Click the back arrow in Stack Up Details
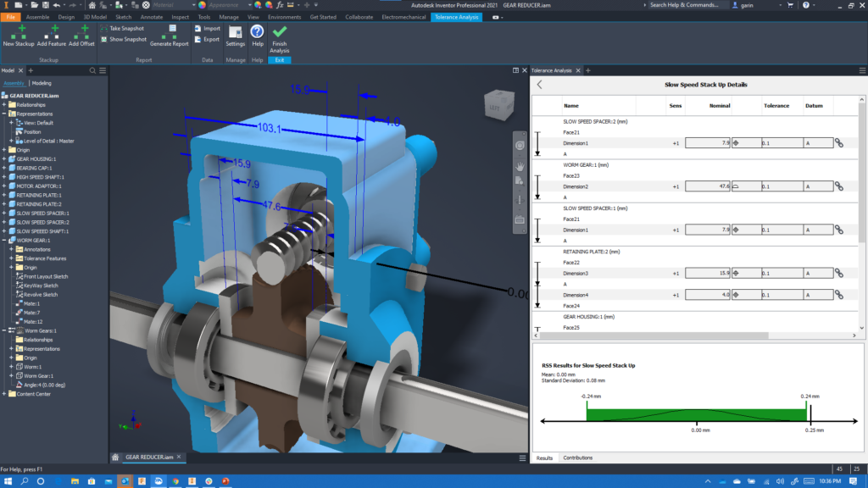868x488 pixels. (540, 85)
